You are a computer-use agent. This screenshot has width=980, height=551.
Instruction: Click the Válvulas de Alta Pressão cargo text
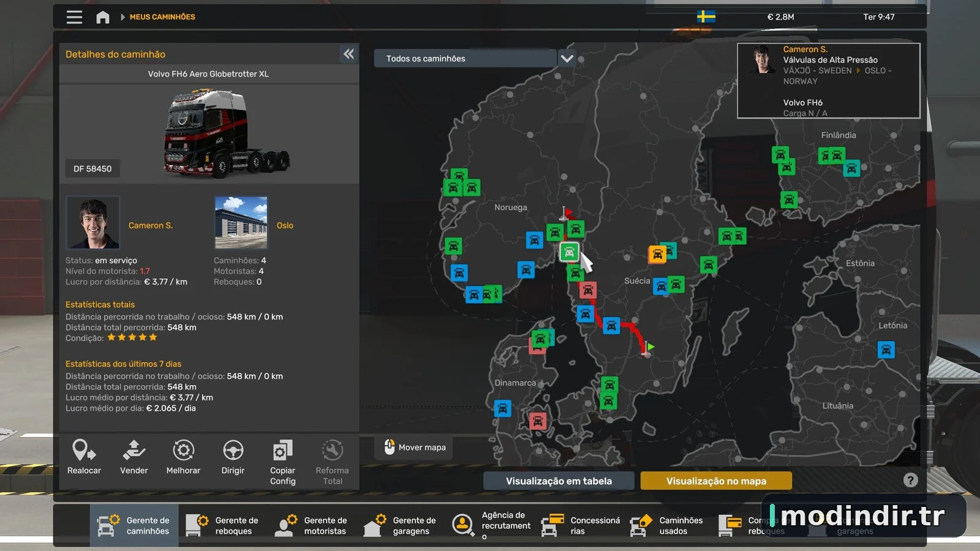coord(830,60)
